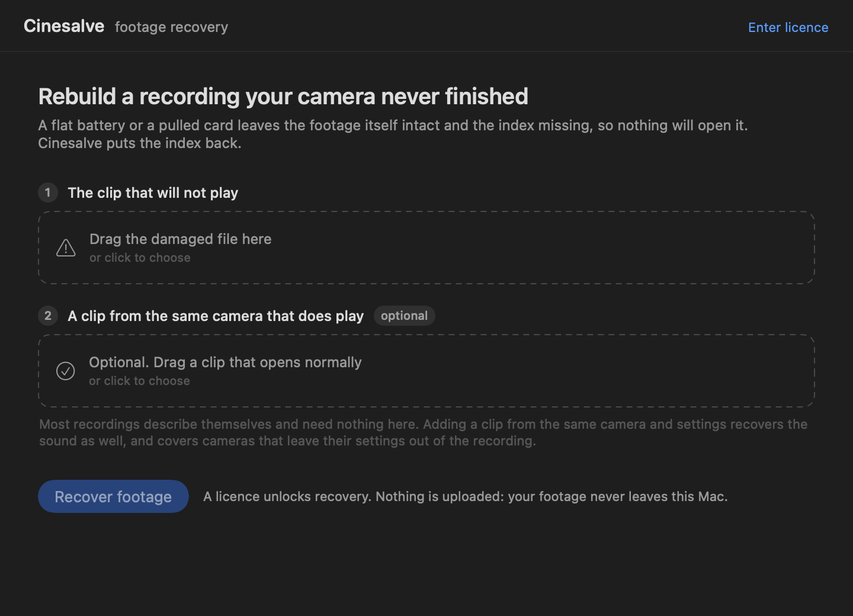Click the Recover footage button
Screen dimensions: 853x616
pos(113,496)
